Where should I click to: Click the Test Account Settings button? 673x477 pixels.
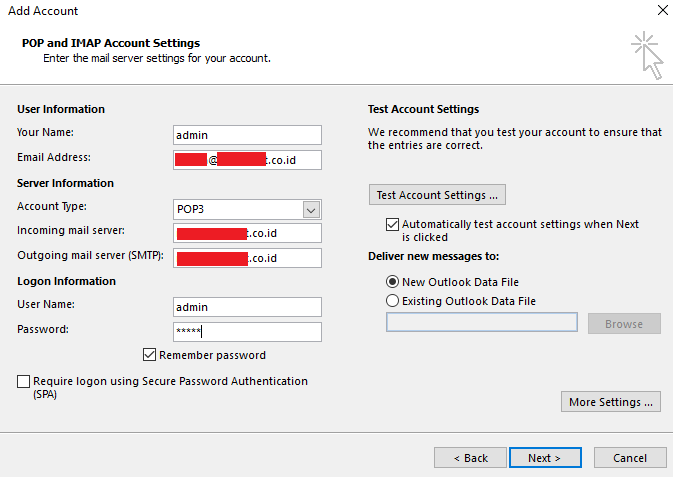pos(438,194)
